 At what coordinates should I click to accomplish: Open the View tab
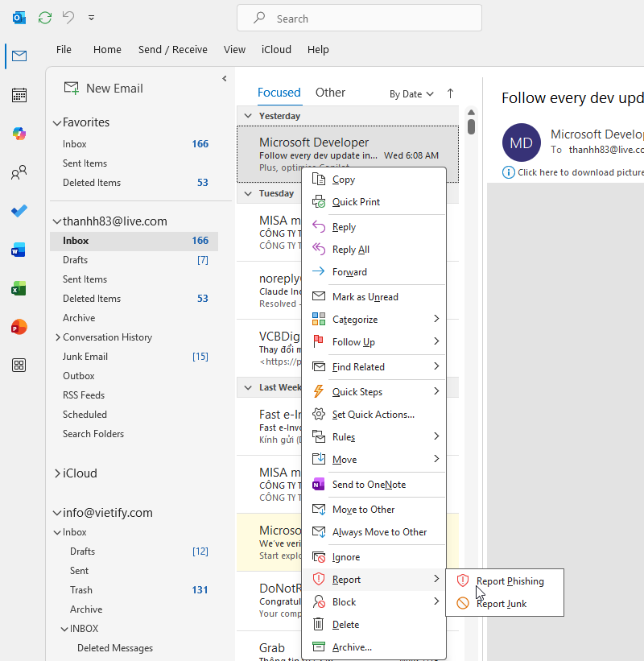coord(234,50)
